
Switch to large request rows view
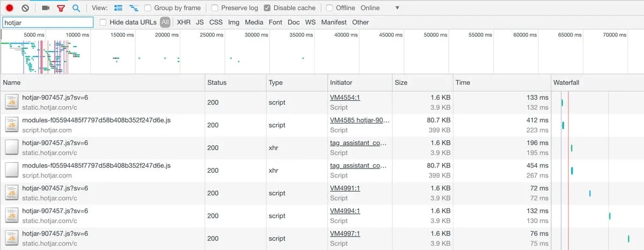(119, 8)
